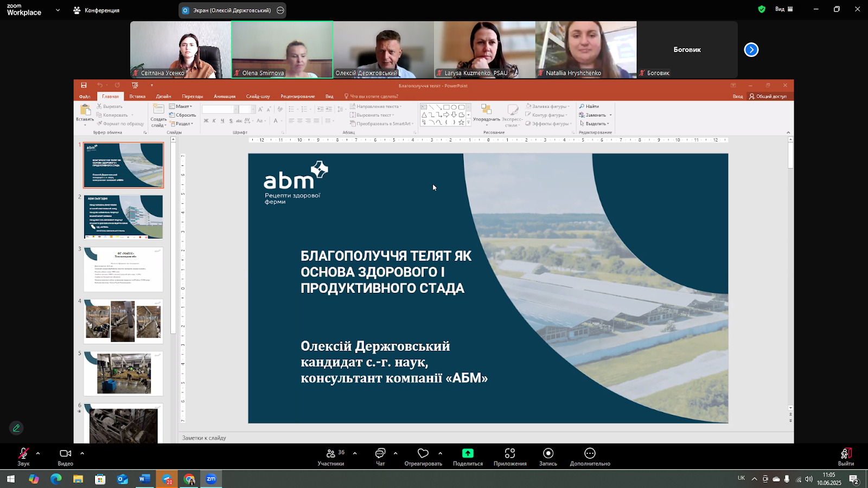Click the blue next-participants arrow
The height and width of the screenshot is (488, 868).
[x=751, y=50]
